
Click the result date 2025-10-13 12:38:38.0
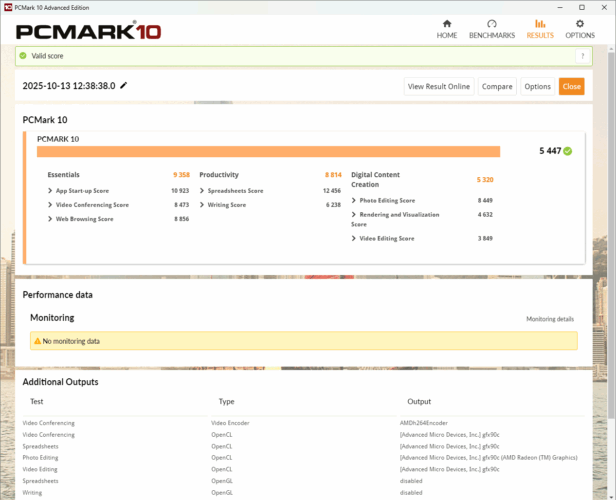click(x=69, y=86)
